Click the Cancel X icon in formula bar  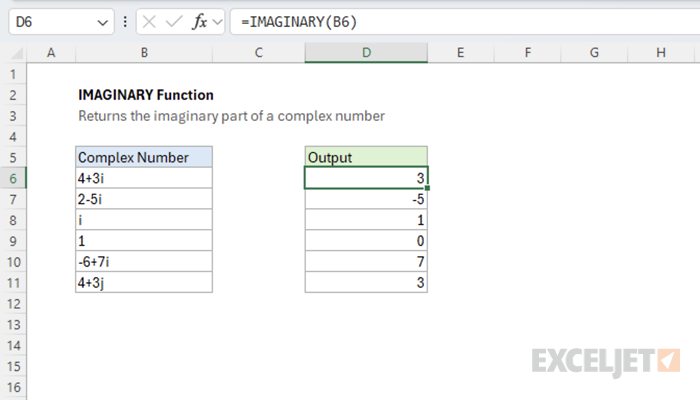pos(149,21)
